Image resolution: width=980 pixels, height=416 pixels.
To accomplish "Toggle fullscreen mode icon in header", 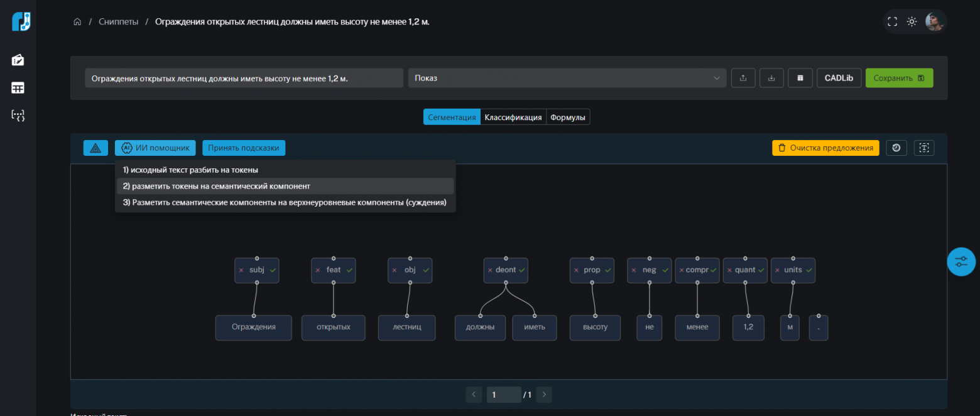I will tap(892, 22).
